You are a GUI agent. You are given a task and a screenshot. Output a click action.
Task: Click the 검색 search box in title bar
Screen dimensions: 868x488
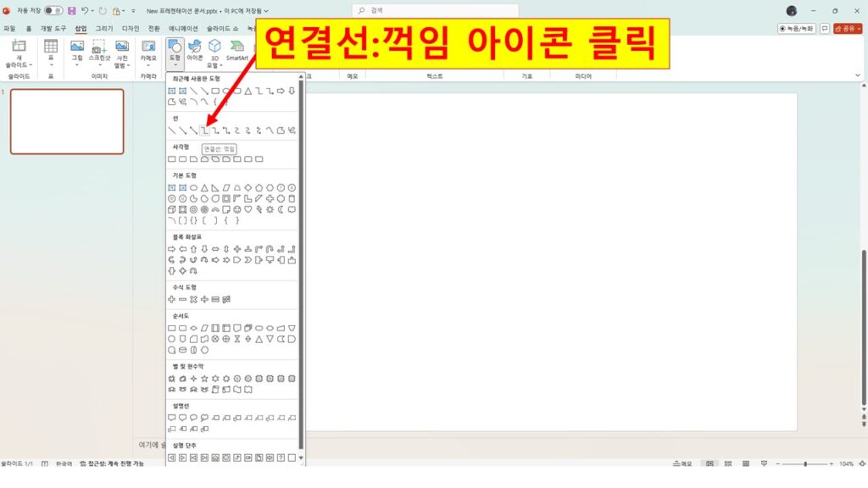435,10
